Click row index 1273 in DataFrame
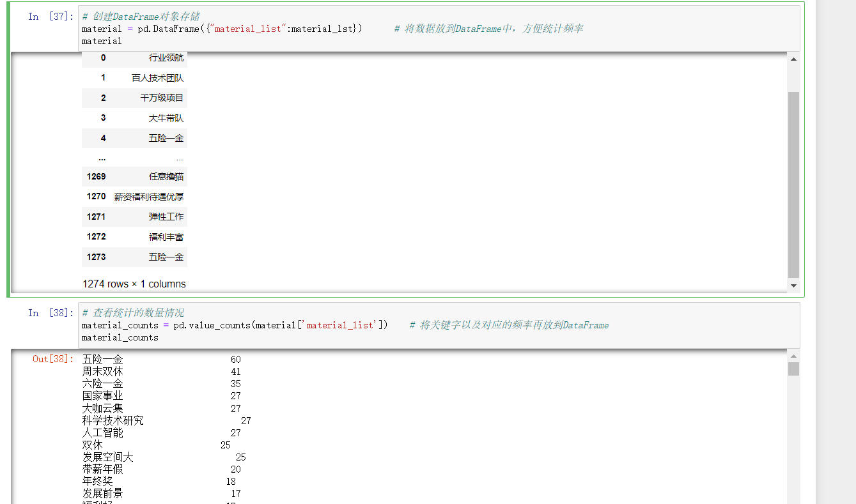Image resolution: width=856 pixels, height=504 pixels. [97, 257]
